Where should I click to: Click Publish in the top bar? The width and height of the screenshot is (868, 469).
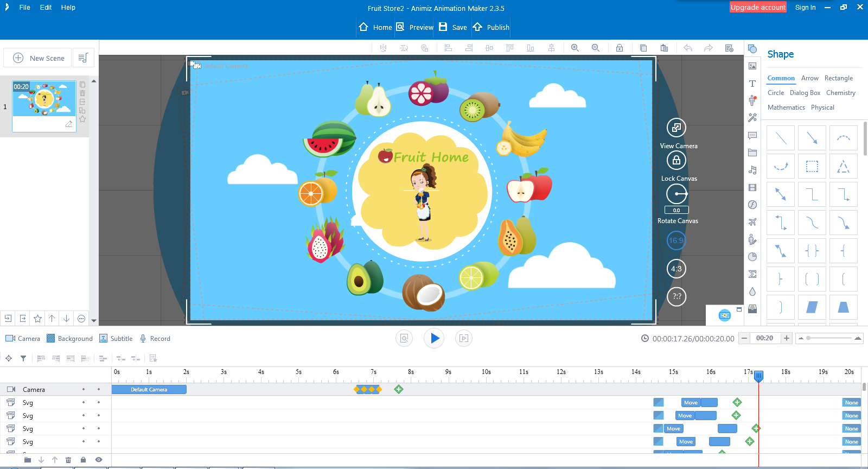pyautogui.click(x=491, y=27)
